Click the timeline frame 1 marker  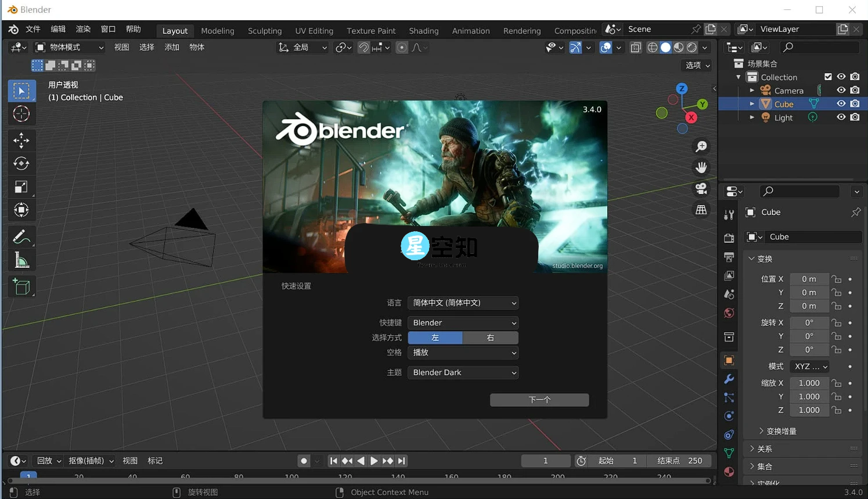click(x=28, y=476)
